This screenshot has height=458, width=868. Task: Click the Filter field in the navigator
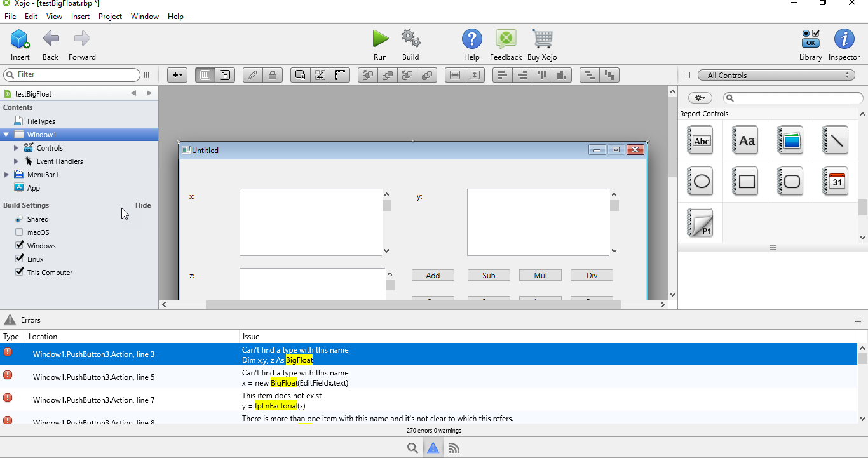pyautogui.click(x=71, y=74)
